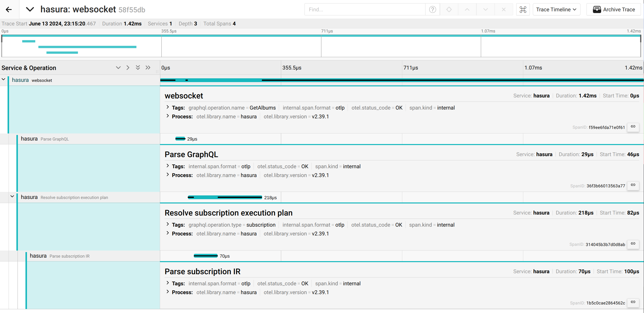Screen dimensions: 644x313
Task: Click the next match down-arrow icon
Action: pos(485,9)
